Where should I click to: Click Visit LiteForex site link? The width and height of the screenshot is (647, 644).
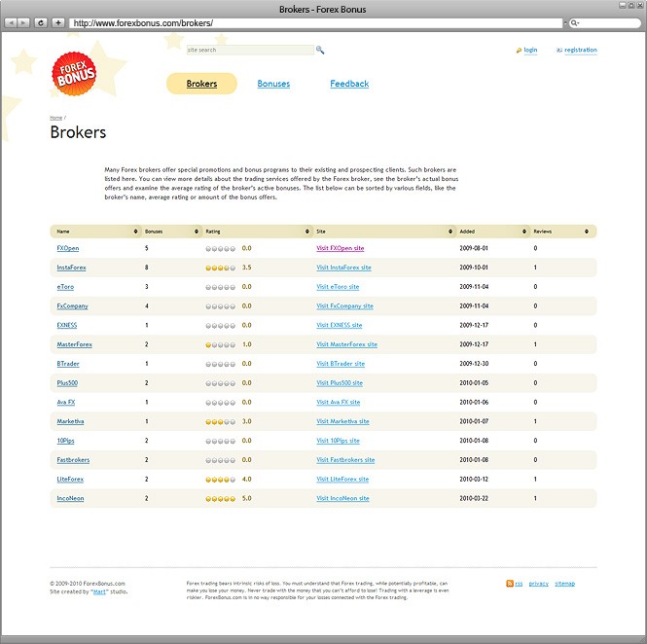pos(342,480)
